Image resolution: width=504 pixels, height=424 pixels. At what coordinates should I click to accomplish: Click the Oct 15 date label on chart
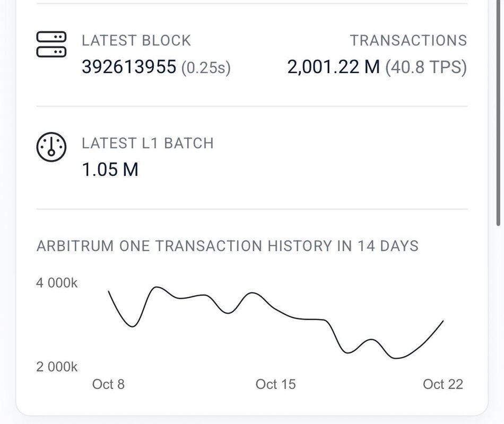(x=275, y=384)
